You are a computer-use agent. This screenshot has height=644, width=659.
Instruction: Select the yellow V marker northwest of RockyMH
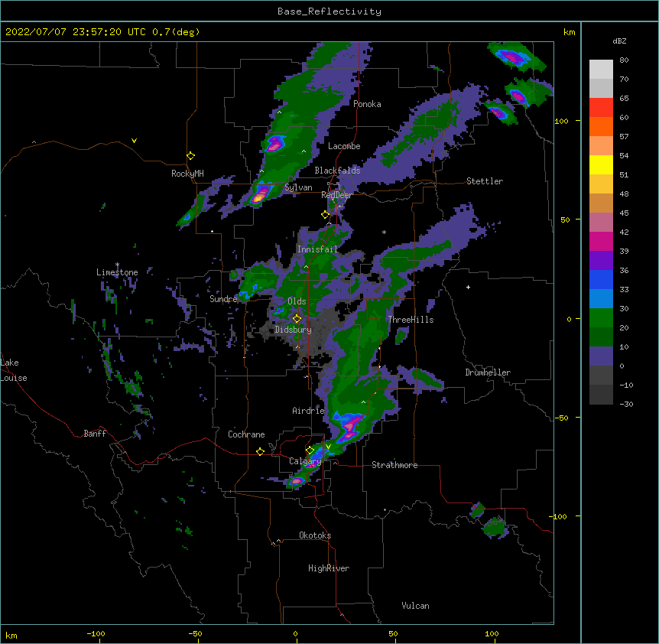coord(134,141)
